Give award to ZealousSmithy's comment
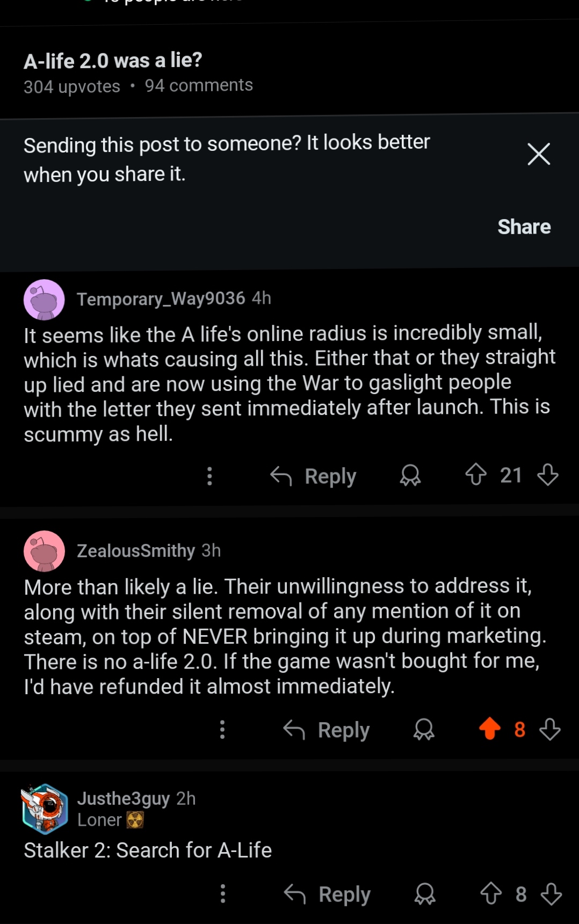The image size is (579, 924). pos(424,729)
